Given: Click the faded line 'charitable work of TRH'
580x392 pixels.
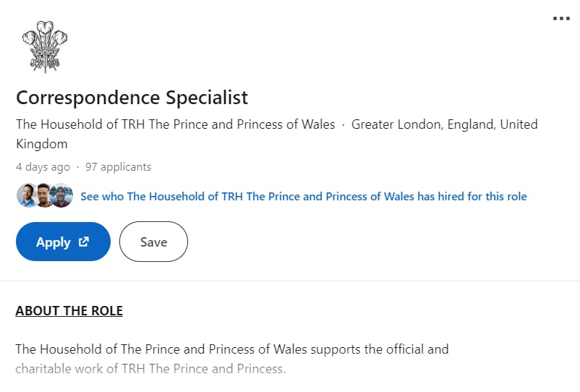Looking at the screenshot, I should [x=150, y=369].
